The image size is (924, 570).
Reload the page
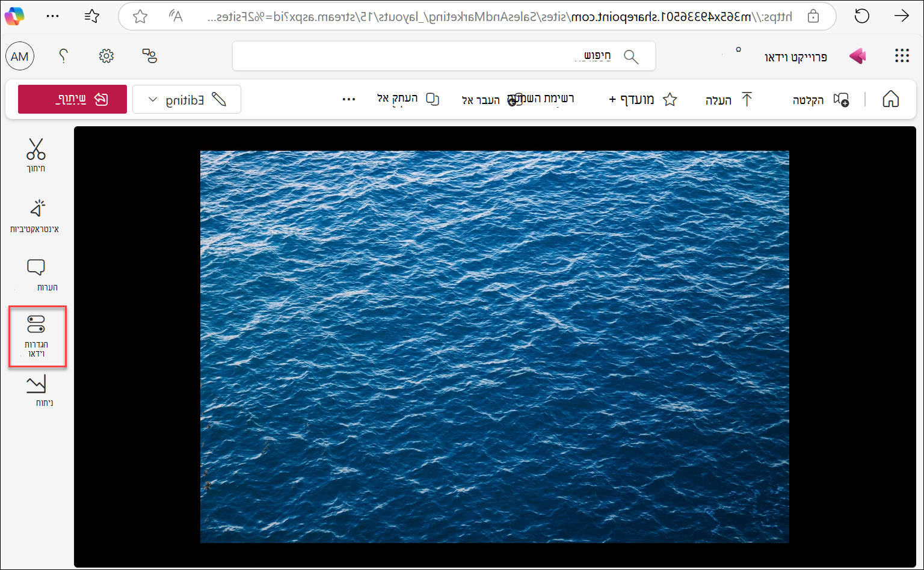tap(862, 16)
